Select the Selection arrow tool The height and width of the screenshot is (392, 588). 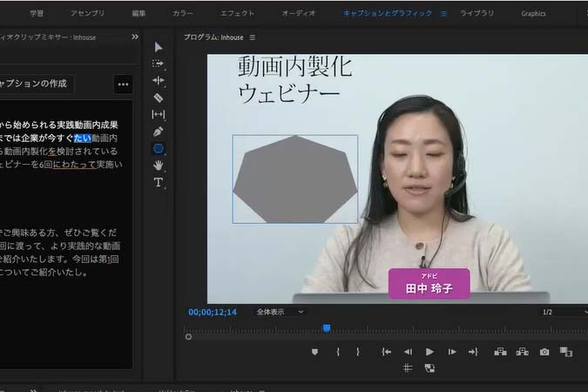(x=159, y=47)
